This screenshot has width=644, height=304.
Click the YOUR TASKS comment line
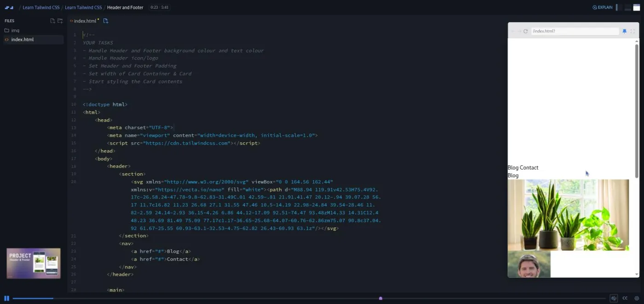coord(98,43)
